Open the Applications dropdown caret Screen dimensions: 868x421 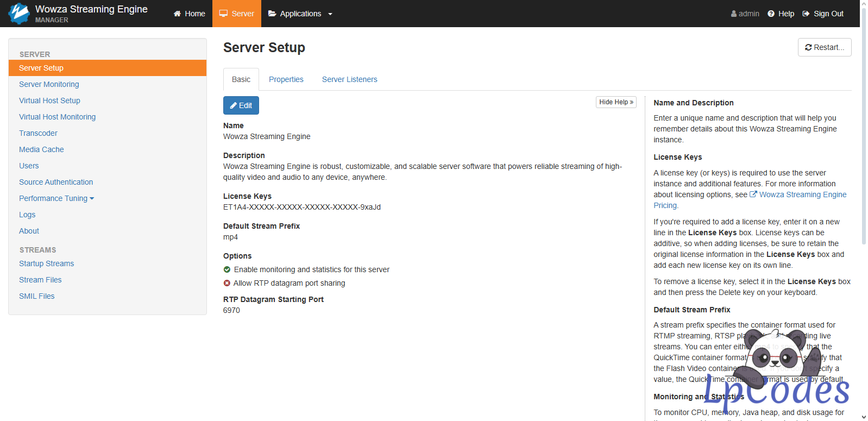point(330,14)
